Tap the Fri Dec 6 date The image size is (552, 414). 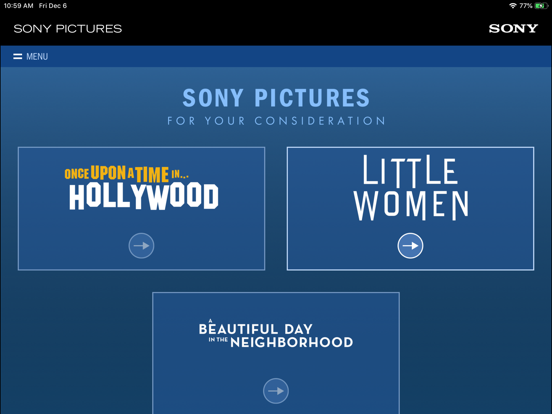tap(52, 6)
